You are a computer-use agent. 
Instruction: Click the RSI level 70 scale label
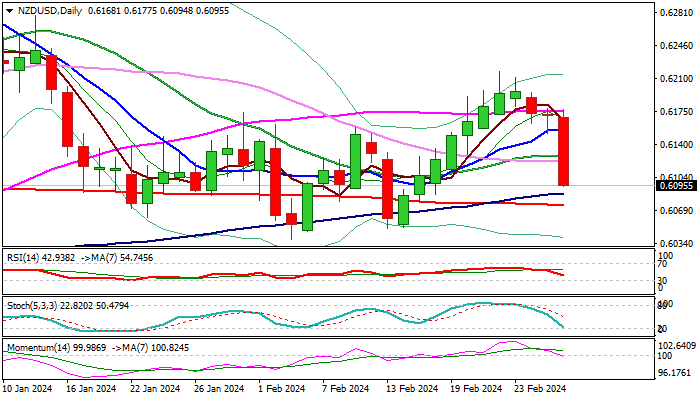(663, 264)
